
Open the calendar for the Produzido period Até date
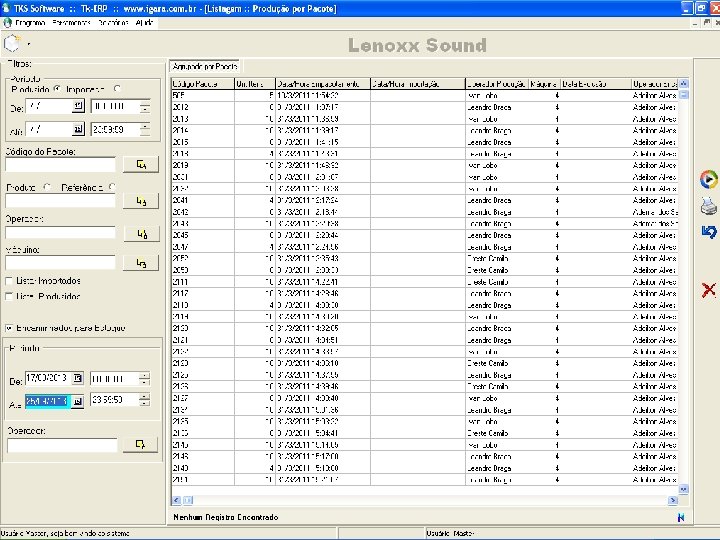coord(79,129)
